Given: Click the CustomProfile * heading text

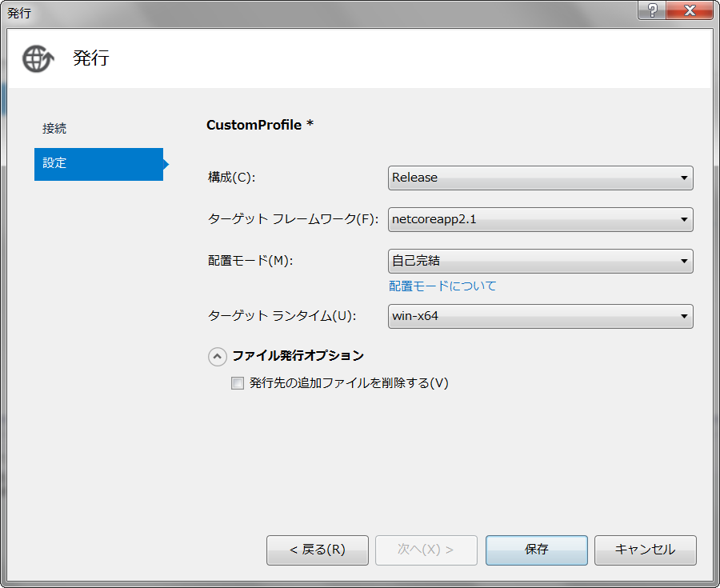Looking at the screenshot, I should click(x=260, y=125).
